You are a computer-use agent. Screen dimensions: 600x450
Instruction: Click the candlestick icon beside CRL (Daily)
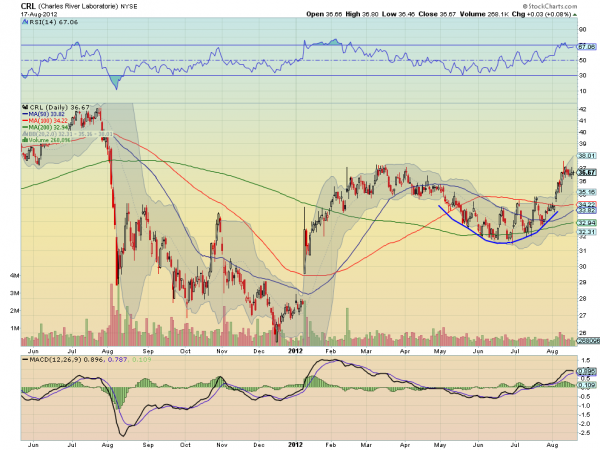(25, 108)
